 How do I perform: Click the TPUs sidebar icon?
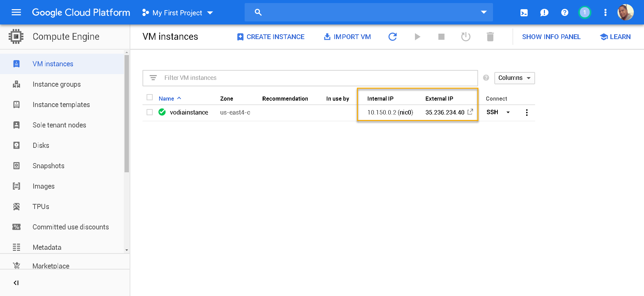tap(16, 207)
